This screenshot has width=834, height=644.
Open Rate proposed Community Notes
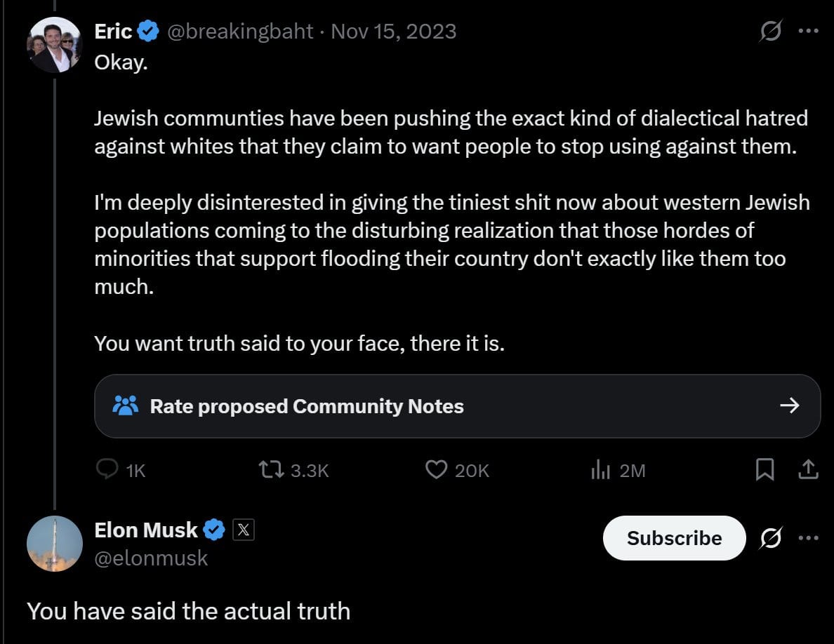pos(458,406)
